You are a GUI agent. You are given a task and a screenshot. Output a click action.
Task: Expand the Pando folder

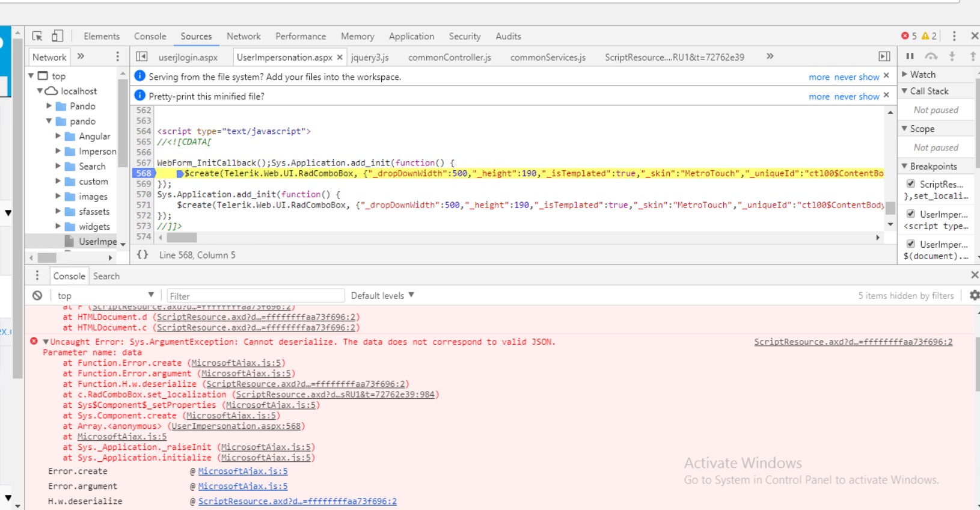point(49,106)
